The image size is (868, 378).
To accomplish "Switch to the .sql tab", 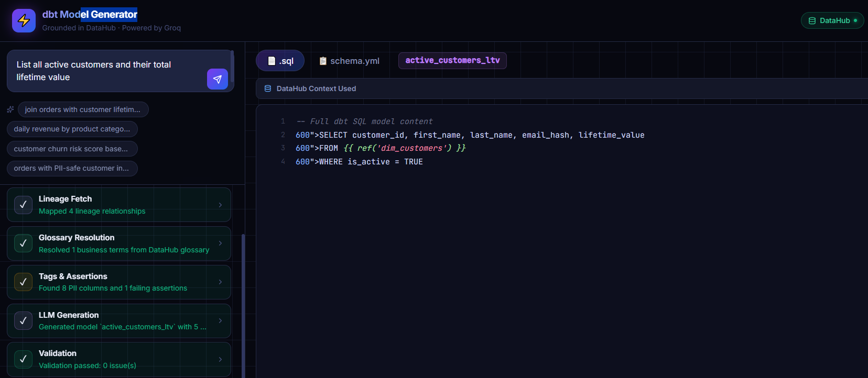I will click(280, 61).
